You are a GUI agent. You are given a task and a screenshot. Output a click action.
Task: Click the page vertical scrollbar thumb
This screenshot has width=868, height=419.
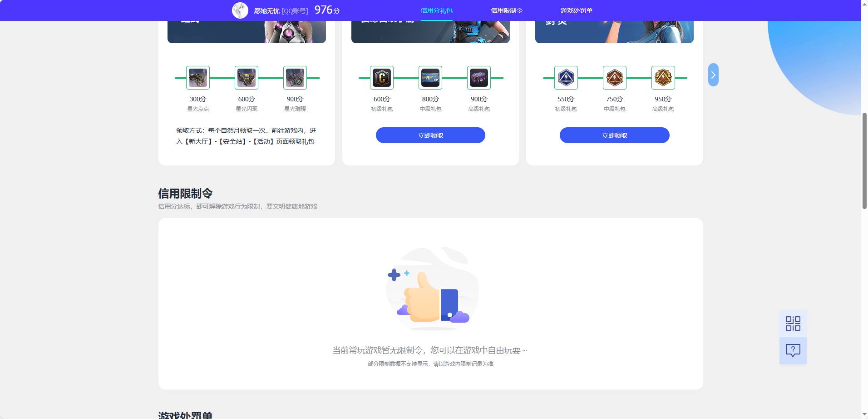tap(864, 160)
